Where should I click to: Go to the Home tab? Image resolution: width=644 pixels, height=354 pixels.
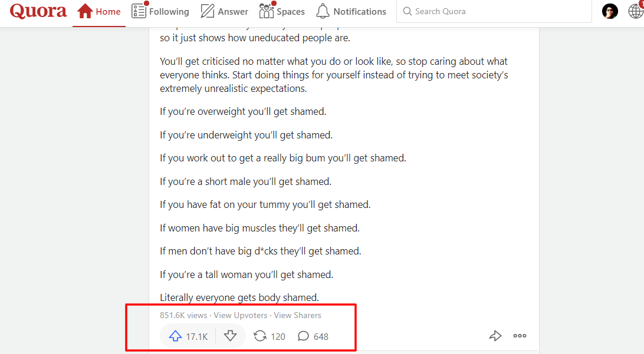pyautogui.click(x=99, y=11)
